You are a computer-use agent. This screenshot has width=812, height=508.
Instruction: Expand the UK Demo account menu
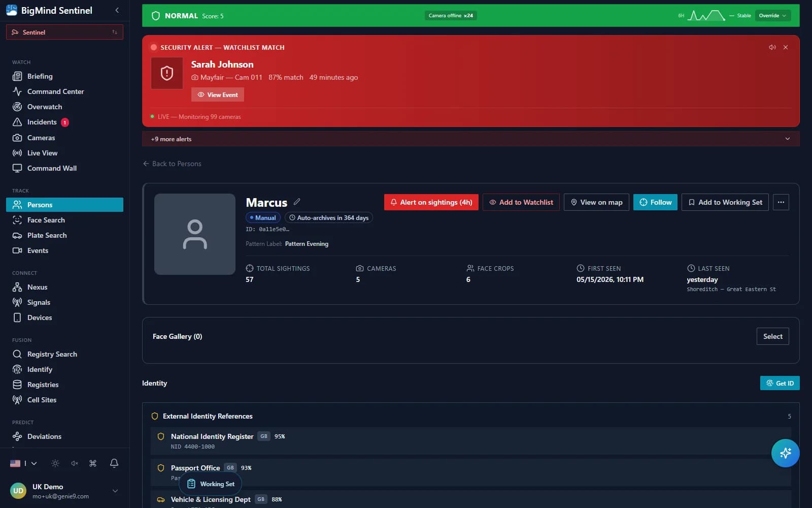pos(115,491)
